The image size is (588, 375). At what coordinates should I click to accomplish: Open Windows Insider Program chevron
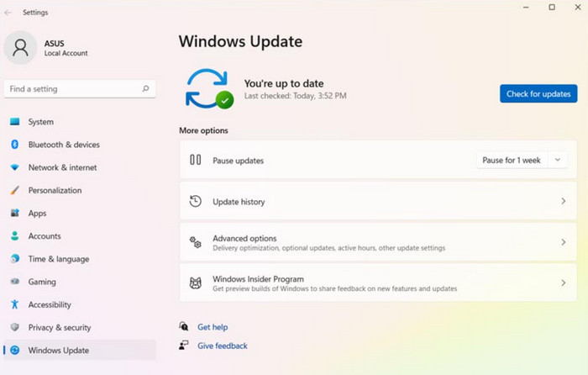point(564,283)
